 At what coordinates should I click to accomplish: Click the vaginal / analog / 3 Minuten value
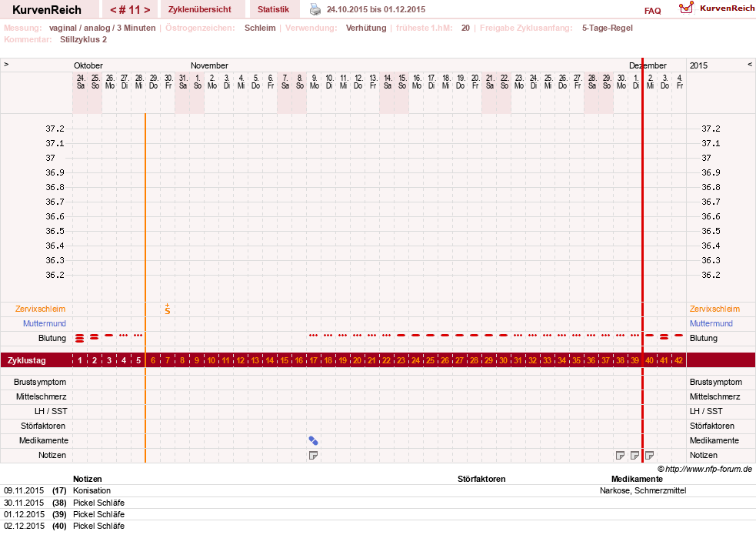(102, 28)
